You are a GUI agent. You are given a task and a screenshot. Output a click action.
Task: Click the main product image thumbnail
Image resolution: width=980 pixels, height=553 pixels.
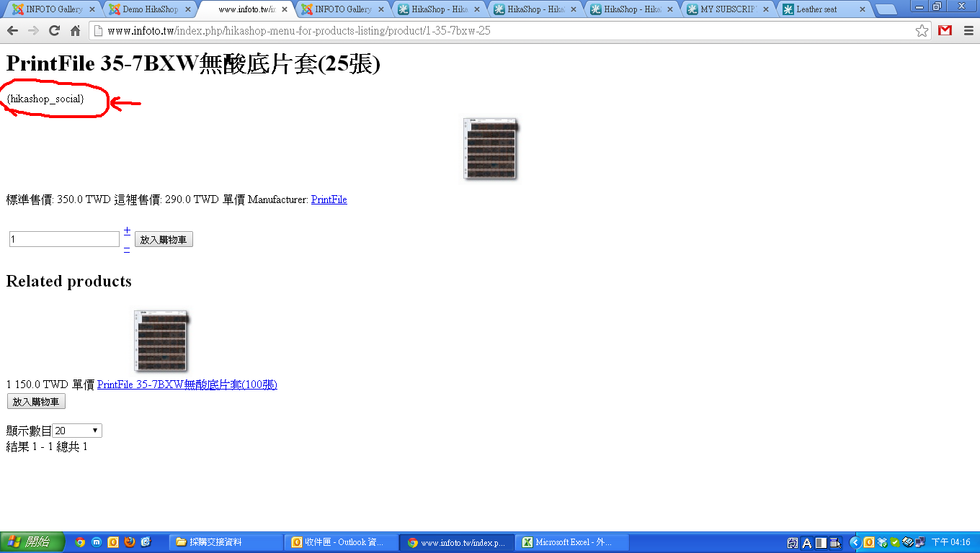tap(490, 148)
